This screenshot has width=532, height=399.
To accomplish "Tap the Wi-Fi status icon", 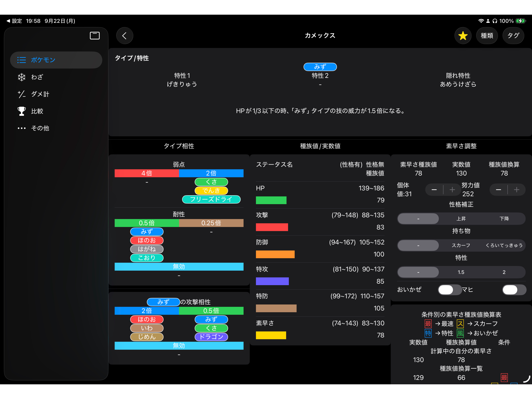I will tap(481, 21).
